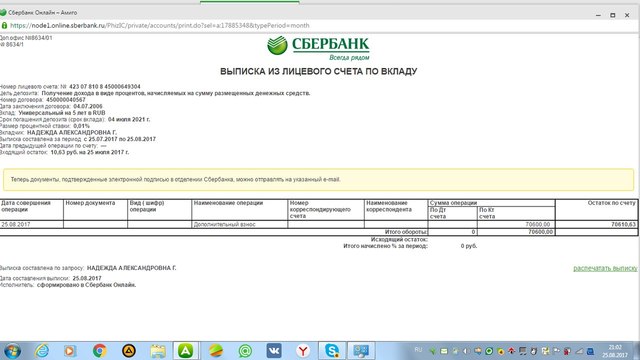Viewport: 640px width, 360px height.
Task: Open the media player taskbar icon
Action: point(70,351)
